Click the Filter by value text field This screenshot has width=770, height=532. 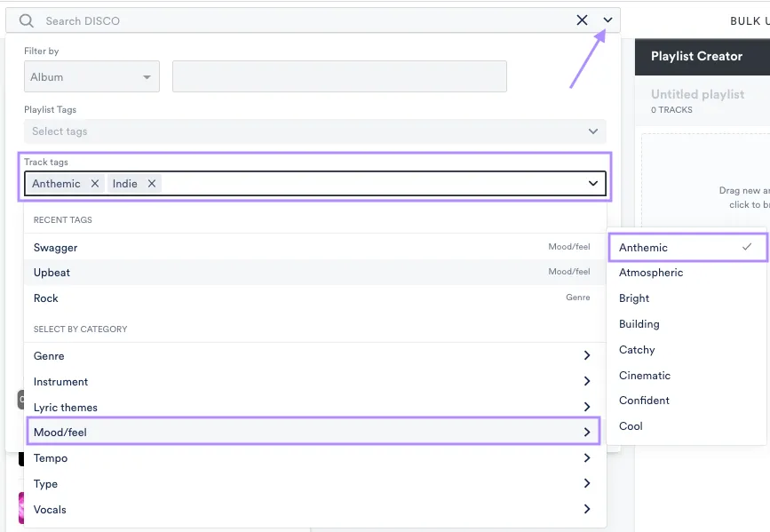[339, 77]
